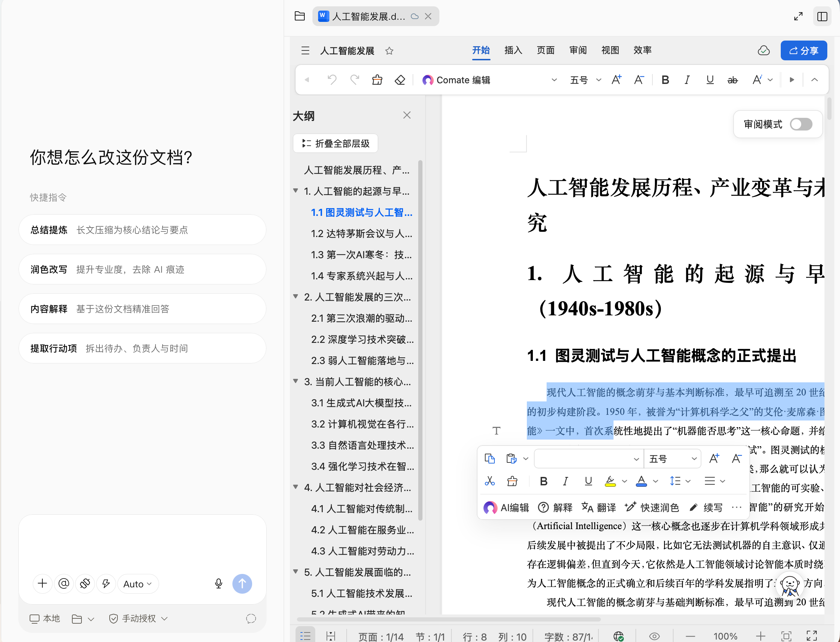Apply the blue font color

click(641, 481)
